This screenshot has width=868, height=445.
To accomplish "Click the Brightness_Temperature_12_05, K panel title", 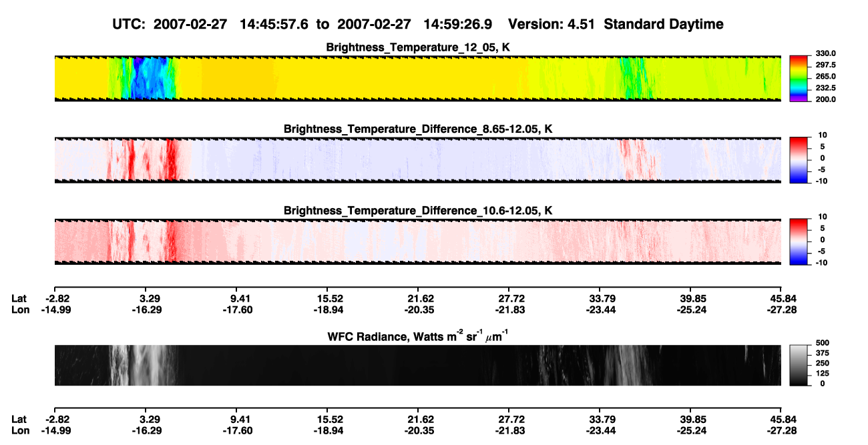I will click(418, 47).
